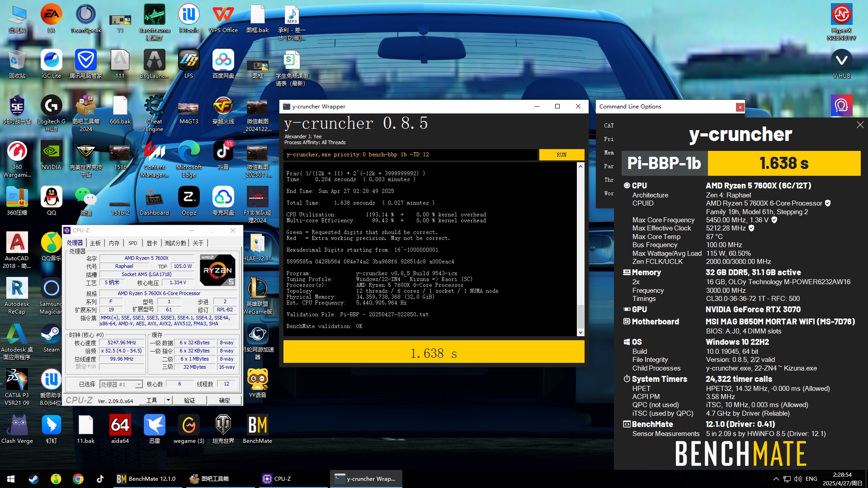Select the CAT option in Command Line Options
868x488 pixels.
(609, 126)
